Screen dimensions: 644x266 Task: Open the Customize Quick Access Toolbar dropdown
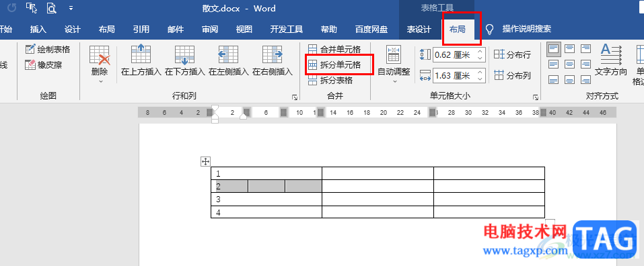71,8
